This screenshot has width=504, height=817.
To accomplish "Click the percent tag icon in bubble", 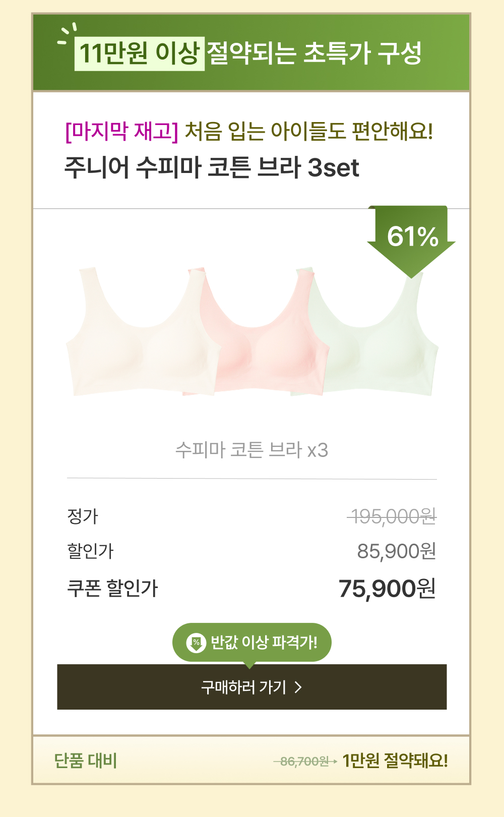I will (x=196, y=643).
